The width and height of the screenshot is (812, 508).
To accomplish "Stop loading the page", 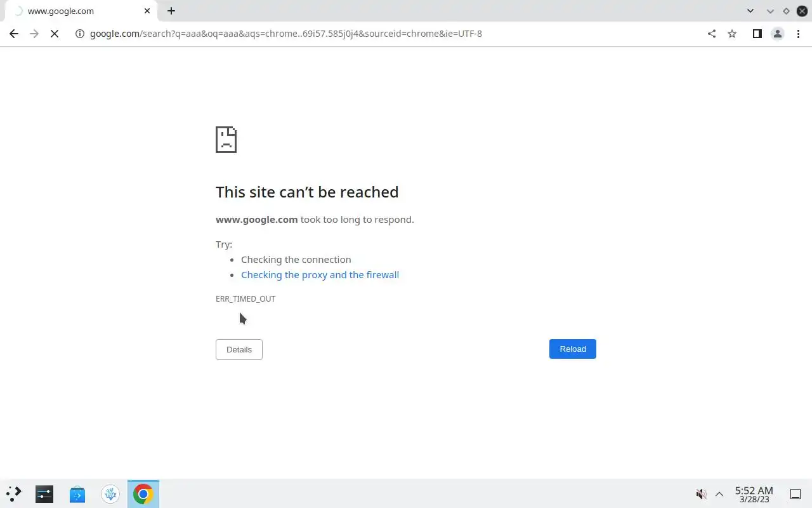I will (x=55, y=34).
